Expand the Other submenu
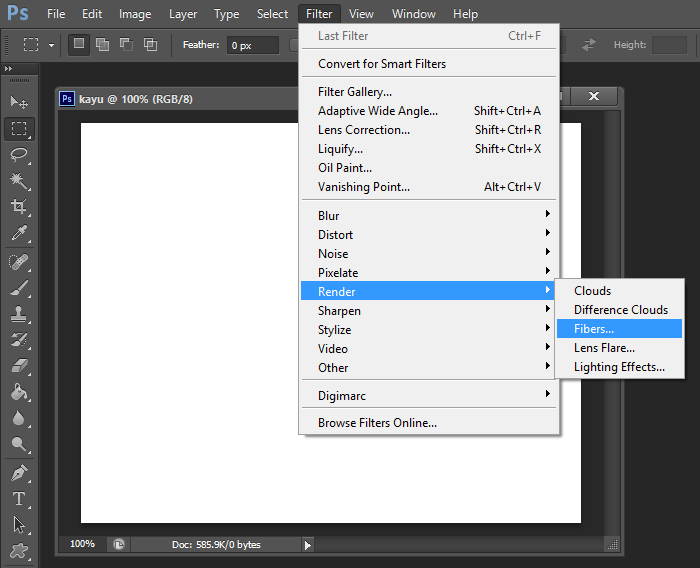The height and width of the screenshot is (568, 700). [429, 368]
